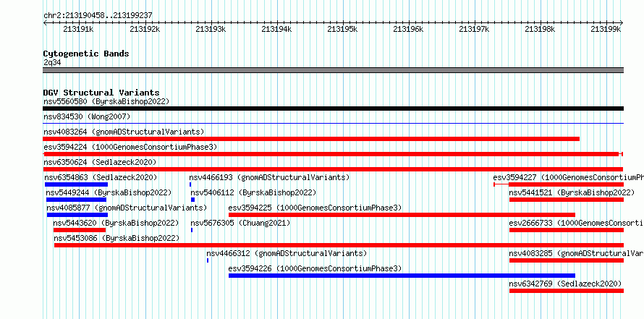Click the nsv4083285 red variant bar

(567, 260)
